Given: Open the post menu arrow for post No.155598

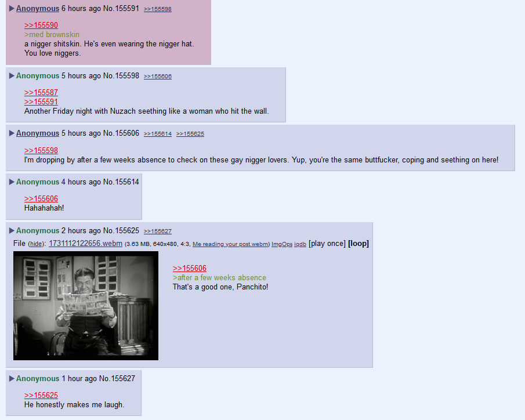Looking at the screenshot, I should [12, 75].
